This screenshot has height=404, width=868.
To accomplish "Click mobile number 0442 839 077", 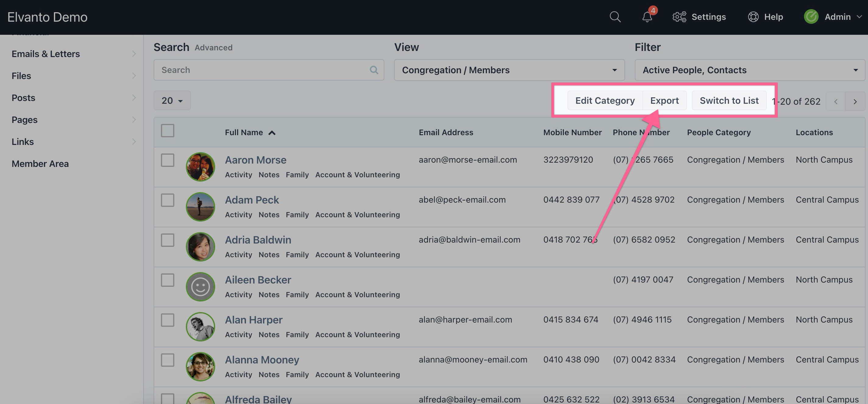I will point(571,200).
